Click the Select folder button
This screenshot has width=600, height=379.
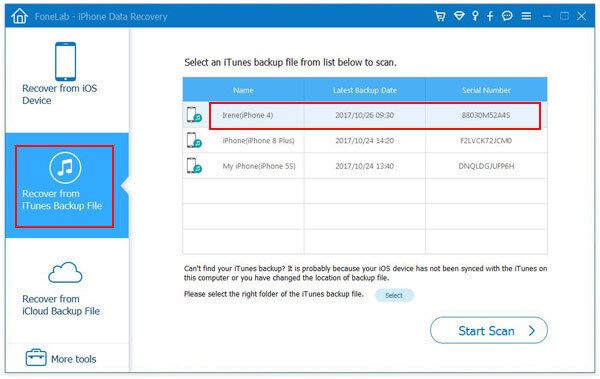pos(394,295)
